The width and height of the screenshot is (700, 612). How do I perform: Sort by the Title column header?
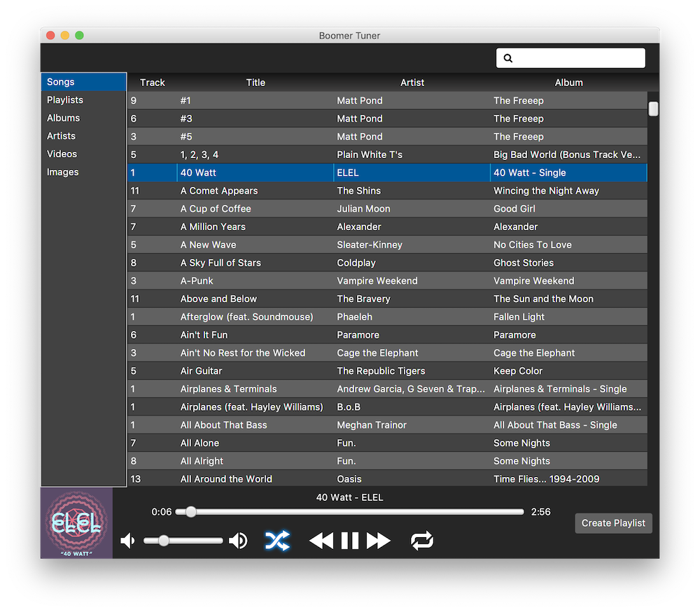point(255,83)
